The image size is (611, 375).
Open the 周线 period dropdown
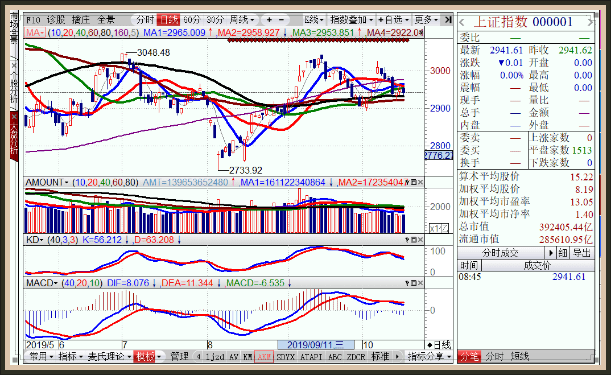tap(242, 19)
